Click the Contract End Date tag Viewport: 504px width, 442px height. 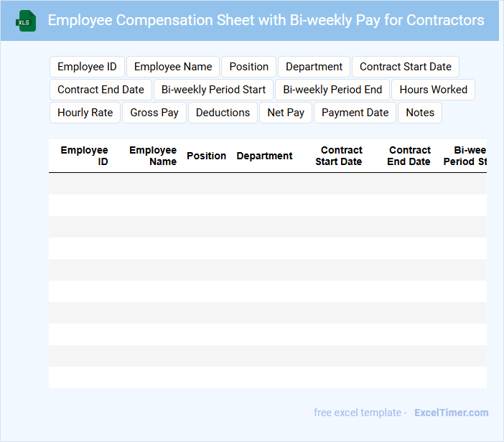pyautogui.click(x=101, y=90)
